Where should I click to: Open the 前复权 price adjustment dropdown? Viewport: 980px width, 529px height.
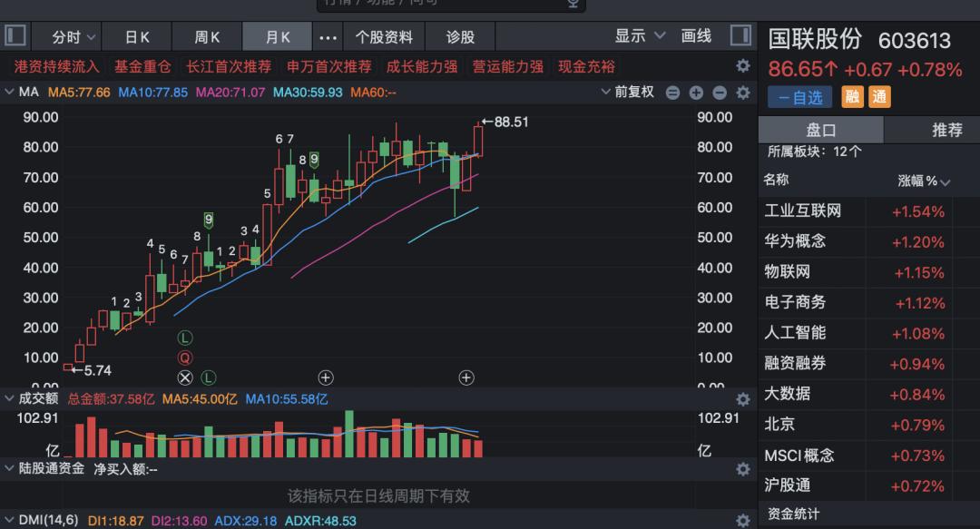(635, 92)
